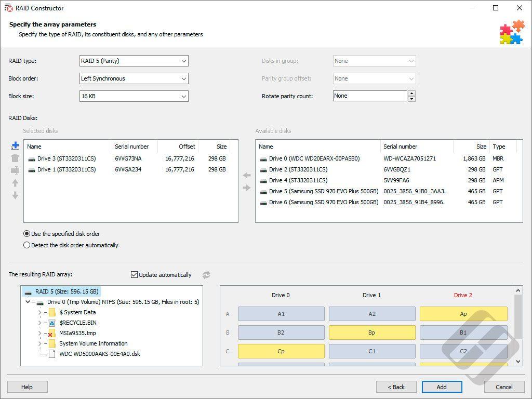The height and width of the screenshot is (399, 532).
Task: Click the Drive 2 disk icon in available disks
Action: (x=263, y=170)
